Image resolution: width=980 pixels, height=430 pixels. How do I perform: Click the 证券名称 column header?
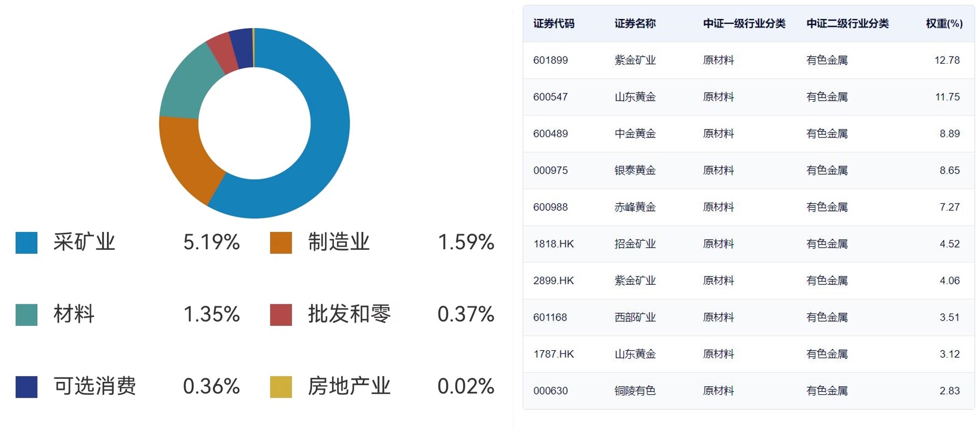(635, 24)
